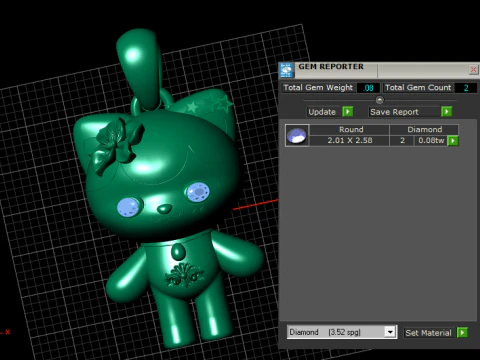Run Update with its green arrow

click(348, 111)
